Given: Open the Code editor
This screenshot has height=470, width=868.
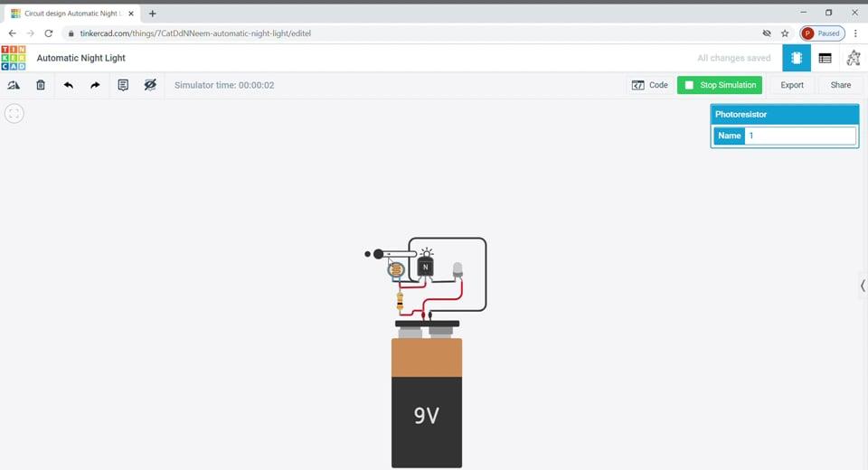Looking at the screenshot, I should click(650, 85).
